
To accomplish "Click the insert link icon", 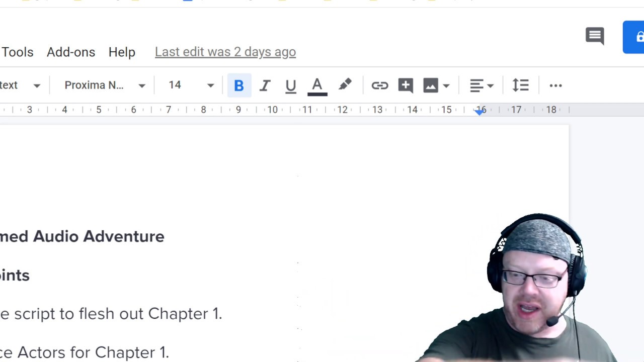I will point(380,85).
